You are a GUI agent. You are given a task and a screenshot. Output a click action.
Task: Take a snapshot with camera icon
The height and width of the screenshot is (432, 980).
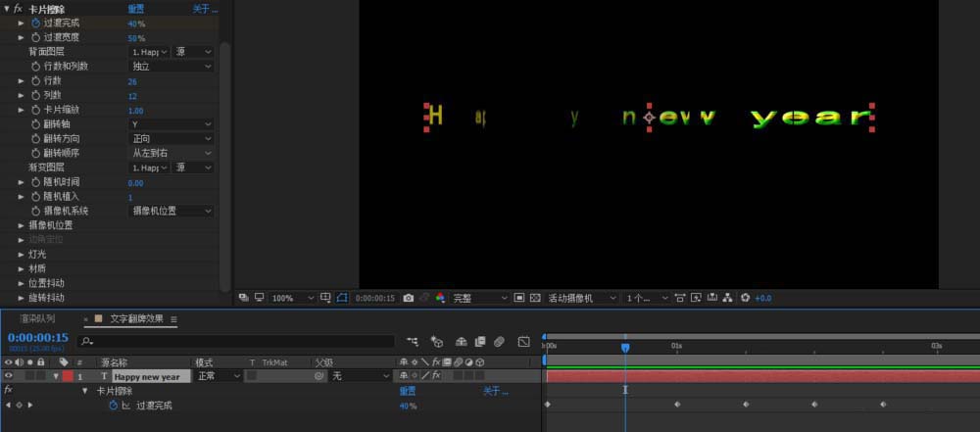tap(408, 298)
